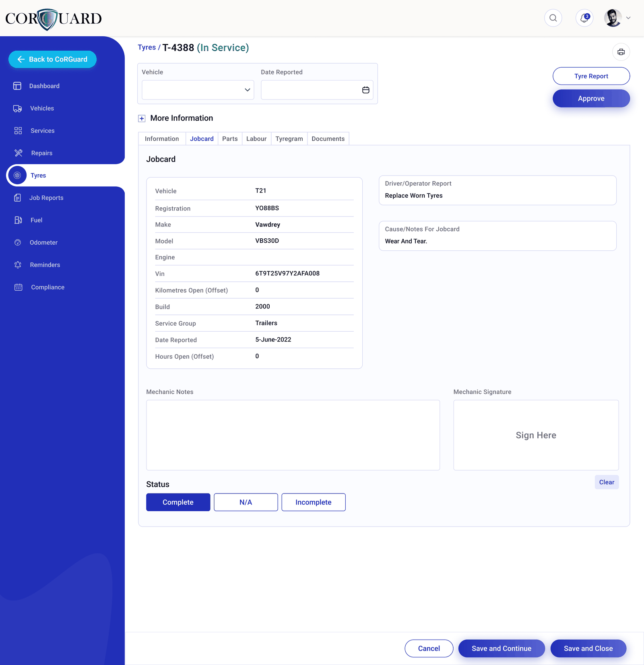The image size is (644, 665).
Task: Click the user profile avatar
Action: (x=613, y=18)
